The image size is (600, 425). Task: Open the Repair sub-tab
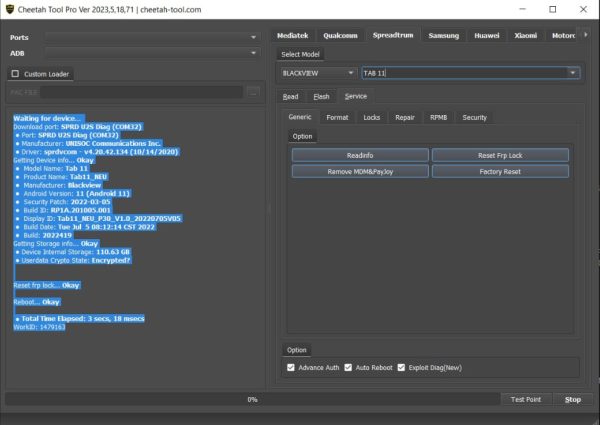tap(405, 117)
